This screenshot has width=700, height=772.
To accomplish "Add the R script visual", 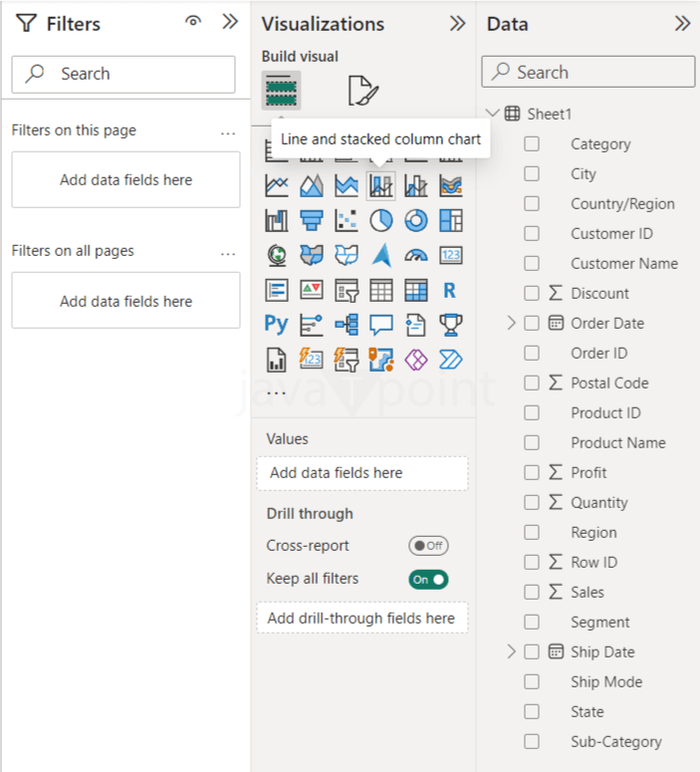I will (x=451, y=291).
